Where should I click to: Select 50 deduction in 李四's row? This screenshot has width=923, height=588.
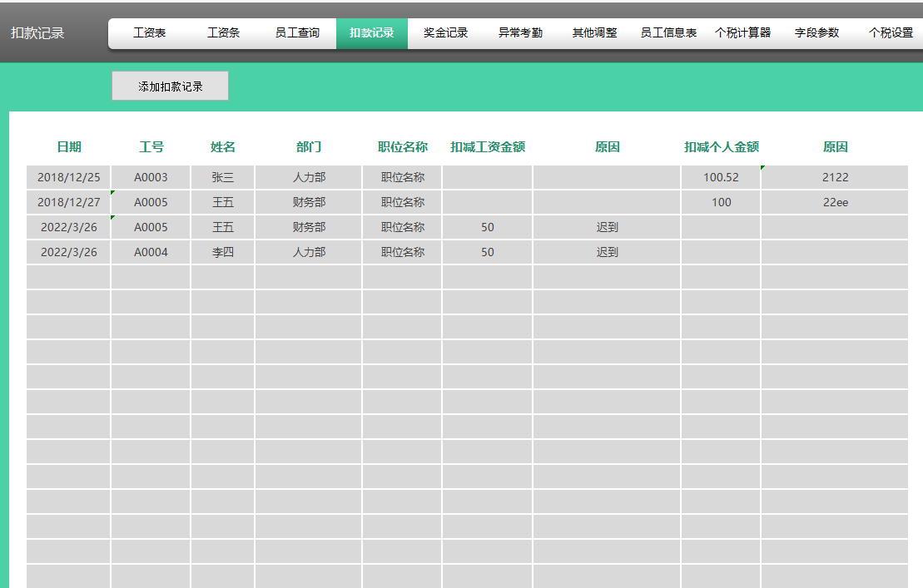[488, 252]
